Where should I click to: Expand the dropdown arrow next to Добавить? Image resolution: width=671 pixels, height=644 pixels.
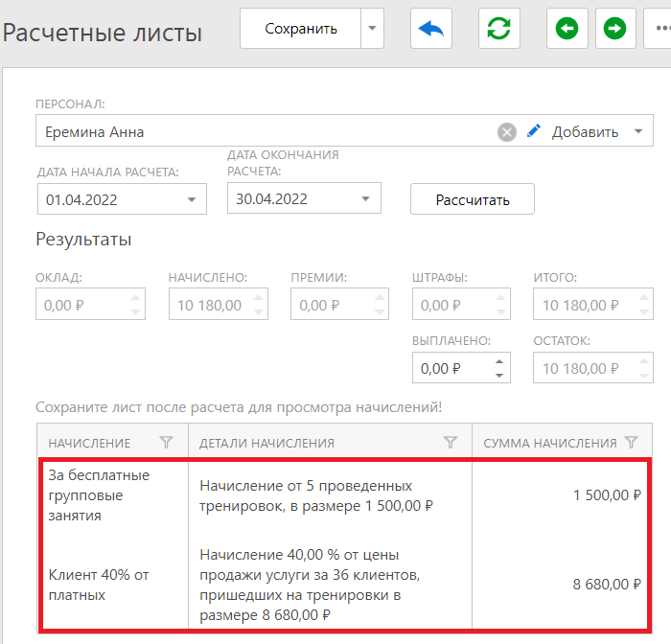coord(638,132)
